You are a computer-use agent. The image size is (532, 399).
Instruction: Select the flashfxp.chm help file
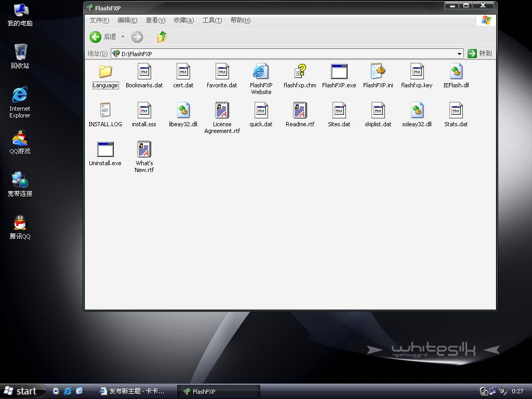(x=300, y=72)
